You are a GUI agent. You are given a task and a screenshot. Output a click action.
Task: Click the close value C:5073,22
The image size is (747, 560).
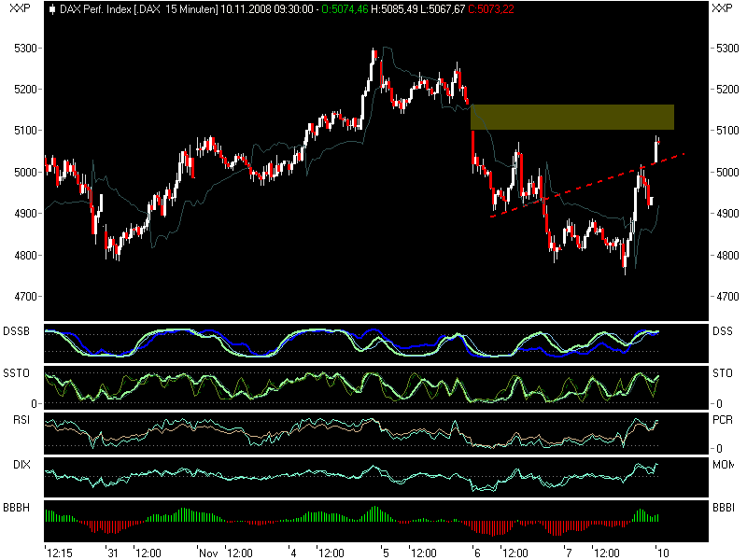[491, 9]
